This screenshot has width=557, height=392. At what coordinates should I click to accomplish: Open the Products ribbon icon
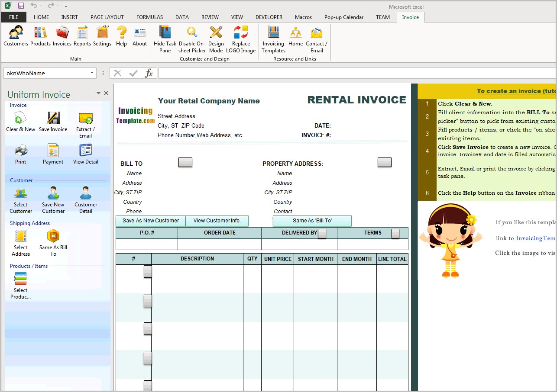click(40, 36)
